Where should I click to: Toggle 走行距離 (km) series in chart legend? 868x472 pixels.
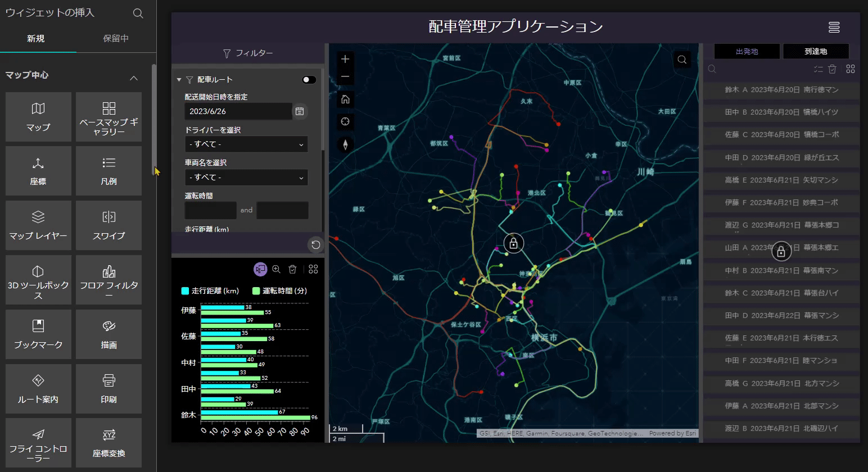coord(210,291)
